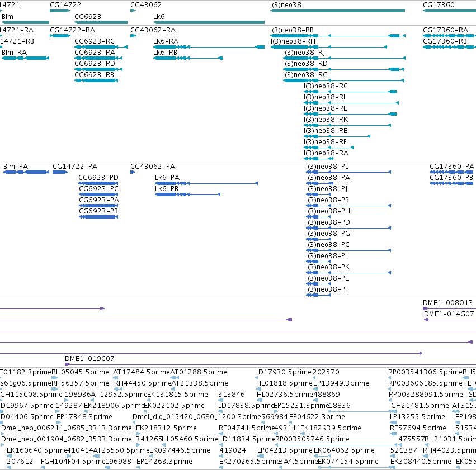Viewport: 476px width, 470px height.
Task: Click the Blm-PA protein glyph
Action: point(26,172)
